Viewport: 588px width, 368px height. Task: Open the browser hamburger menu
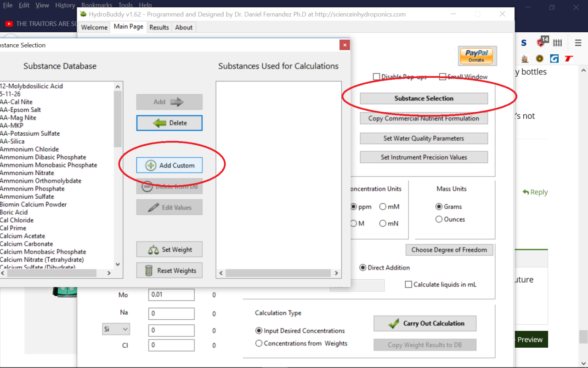coord(578,43)
